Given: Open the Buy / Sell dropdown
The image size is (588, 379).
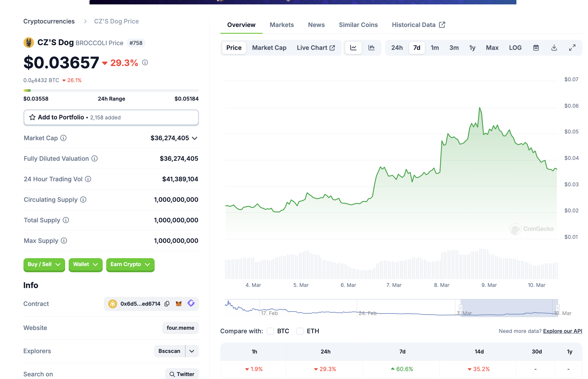Looking at the screenshot, I should 44,264.
